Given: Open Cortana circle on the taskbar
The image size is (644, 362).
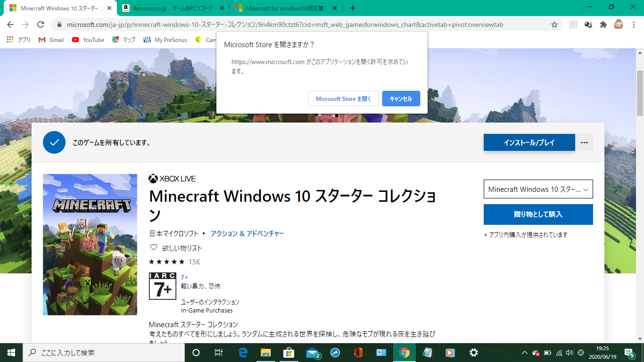Looking at the screenshot, I should click(x=196, y=353).
